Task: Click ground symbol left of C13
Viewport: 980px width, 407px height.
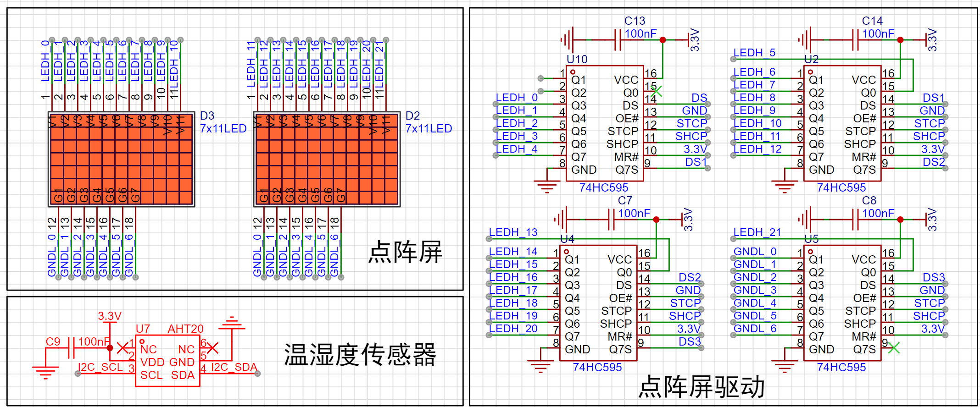Action: (567, 40)
